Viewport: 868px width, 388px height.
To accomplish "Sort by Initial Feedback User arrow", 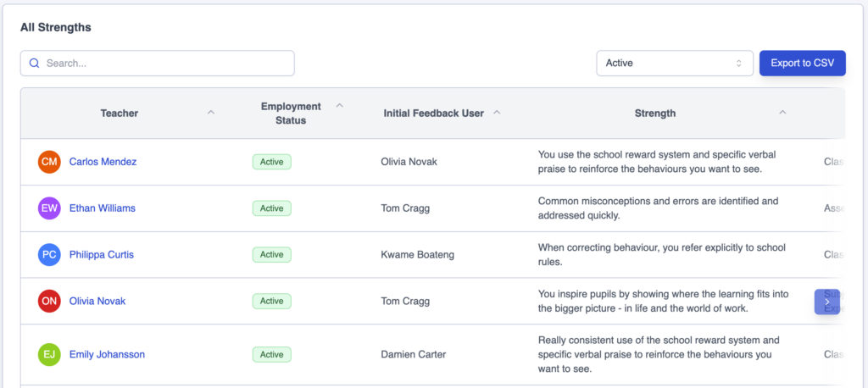I will [498, 113].
